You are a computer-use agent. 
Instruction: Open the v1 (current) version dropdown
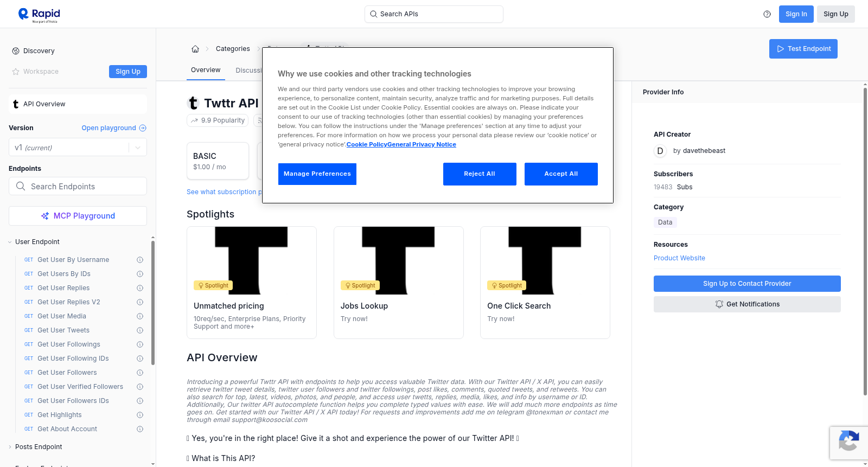tap(78, 148)
